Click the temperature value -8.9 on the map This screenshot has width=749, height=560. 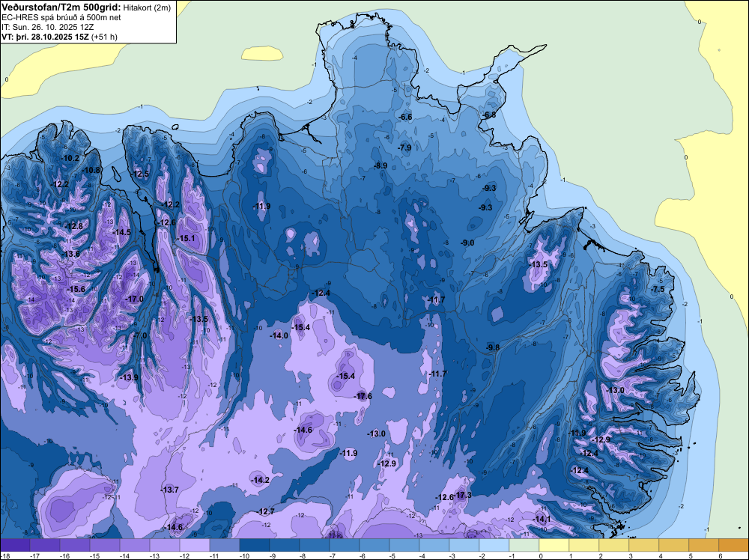[x=380, y=165]
